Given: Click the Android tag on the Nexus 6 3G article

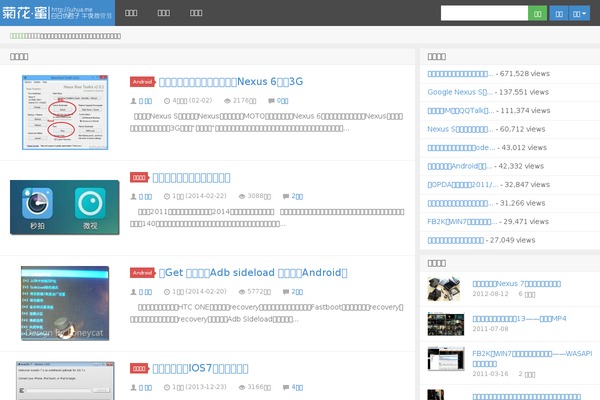Looking at the screenshot, I should click(x=142, y=82).
